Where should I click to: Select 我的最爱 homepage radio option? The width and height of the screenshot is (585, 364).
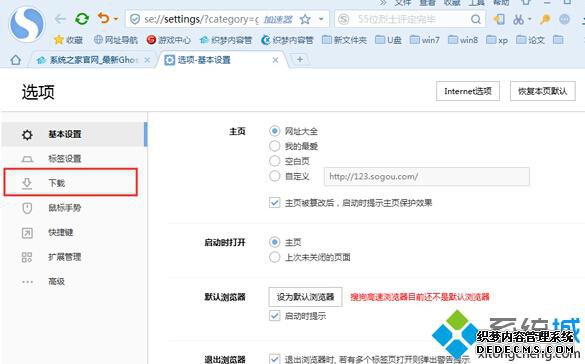coord(275,146)
